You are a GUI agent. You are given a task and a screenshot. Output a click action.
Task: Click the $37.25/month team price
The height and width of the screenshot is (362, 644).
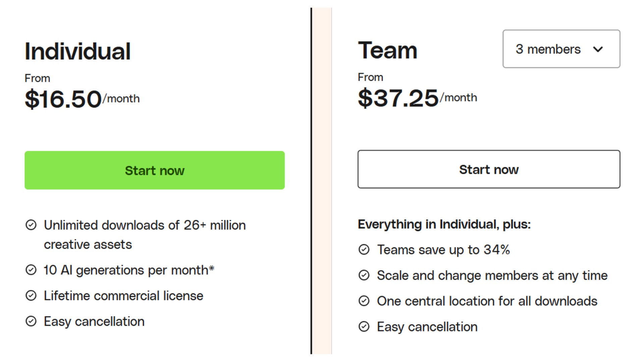pos(417,98)
